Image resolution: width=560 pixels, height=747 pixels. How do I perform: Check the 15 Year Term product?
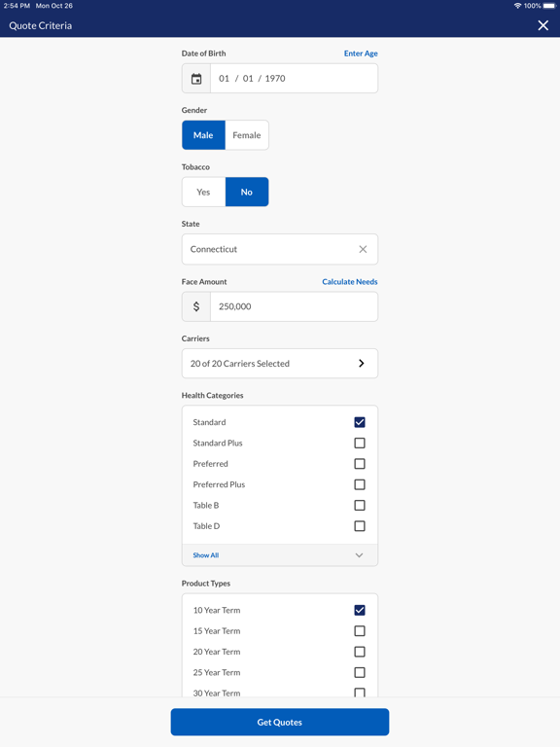[x=360, y=630]
